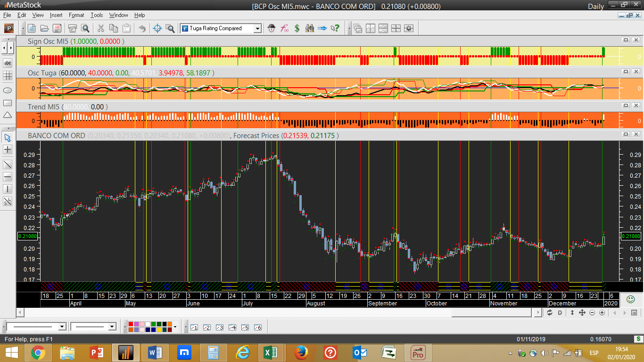Click the green dollar System Tester icon
The width and height of the screenshot is (644, 362).
[x=297, y=28]
